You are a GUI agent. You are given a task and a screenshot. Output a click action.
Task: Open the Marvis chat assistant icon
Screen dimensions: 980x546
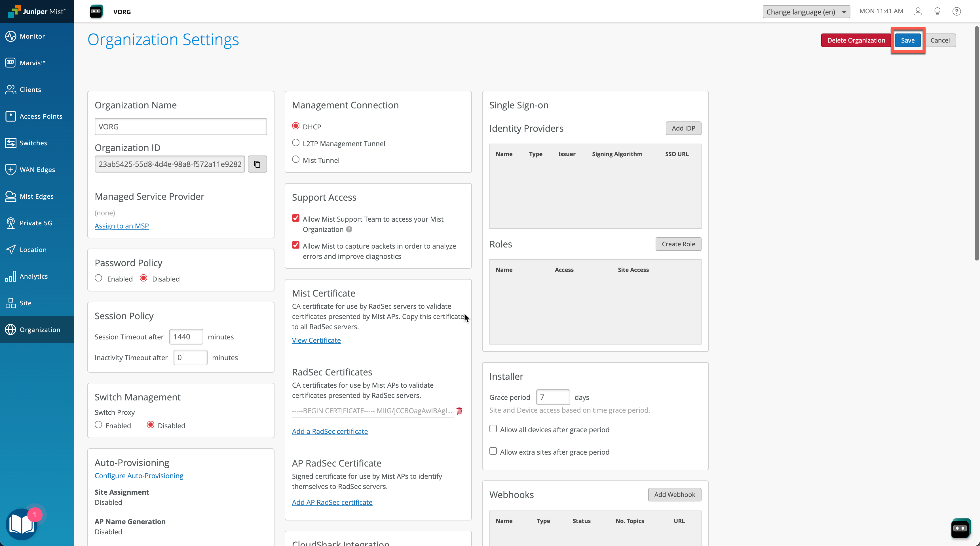[960, 528]
